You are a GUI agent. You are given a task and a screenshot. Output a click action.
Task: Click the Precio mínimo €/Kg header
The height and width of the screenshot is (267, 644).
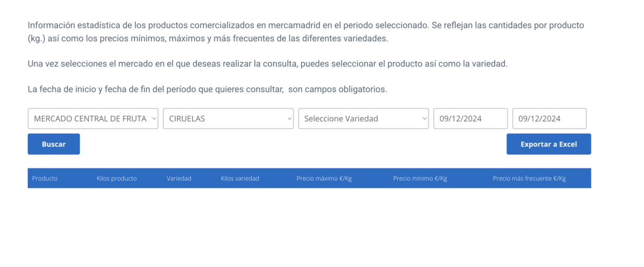pyautogui.click(x=420, y=179)
